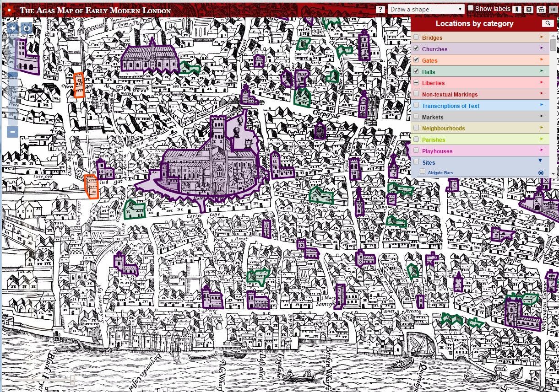Click the search magnifier in Locations panel

click(548, 23)
